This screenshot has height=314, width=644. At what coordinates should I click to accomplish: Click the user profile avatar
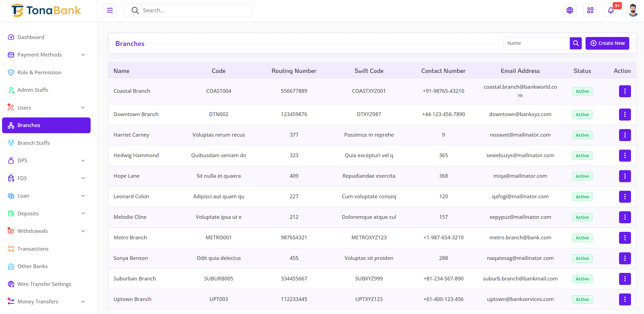(633, 10)
